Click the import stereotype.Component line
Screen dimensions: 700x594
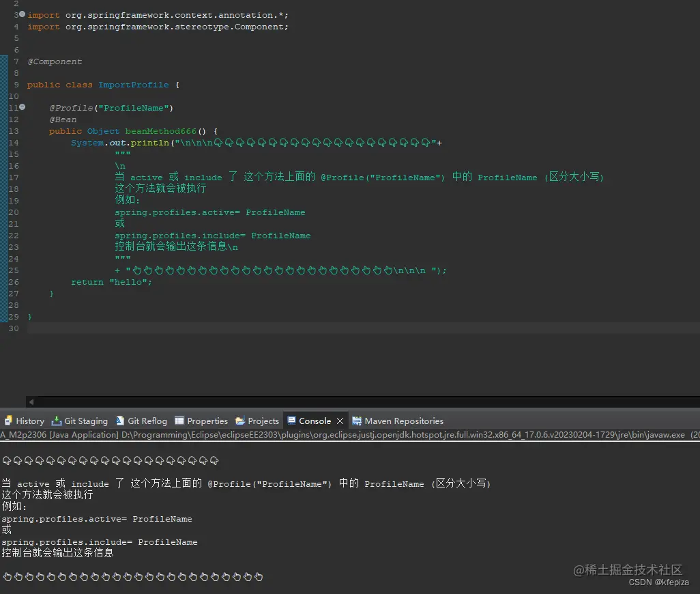[x=158, y=27]
